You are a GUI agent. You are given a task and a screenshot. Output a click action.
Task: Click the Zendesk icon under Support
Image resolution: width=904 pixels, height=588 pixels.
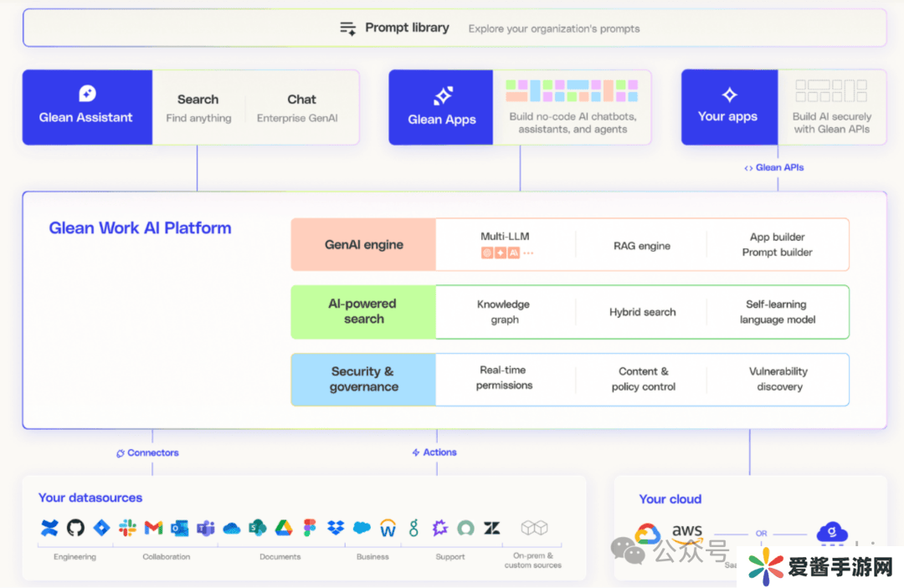492,528
